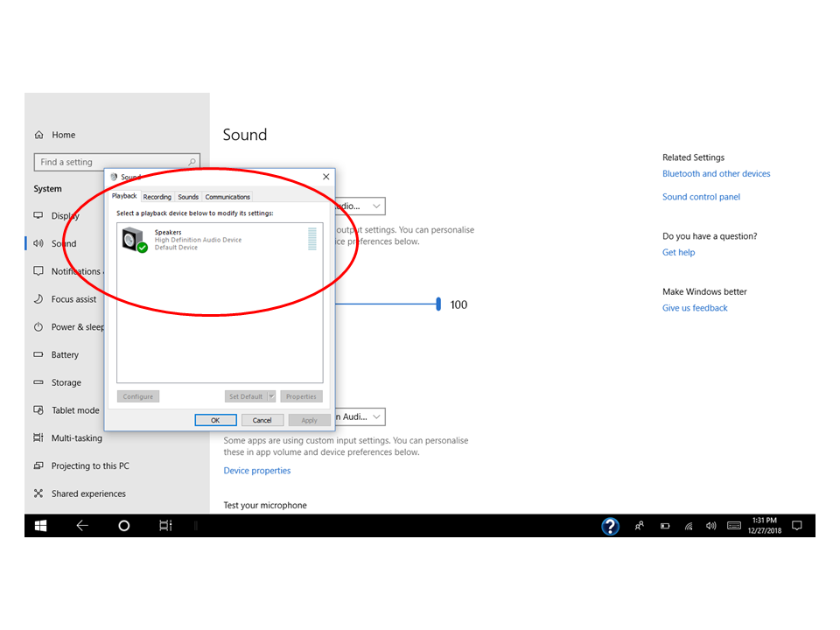Check the battery icon in tray

pyautogui.click(x=665, y=526)
